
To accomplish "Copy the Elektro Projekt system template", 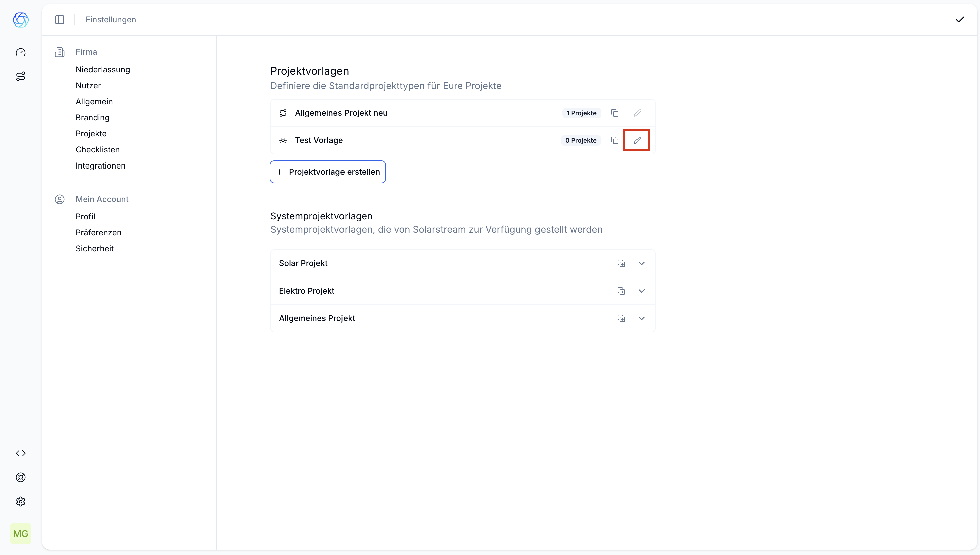I will 621,291.
